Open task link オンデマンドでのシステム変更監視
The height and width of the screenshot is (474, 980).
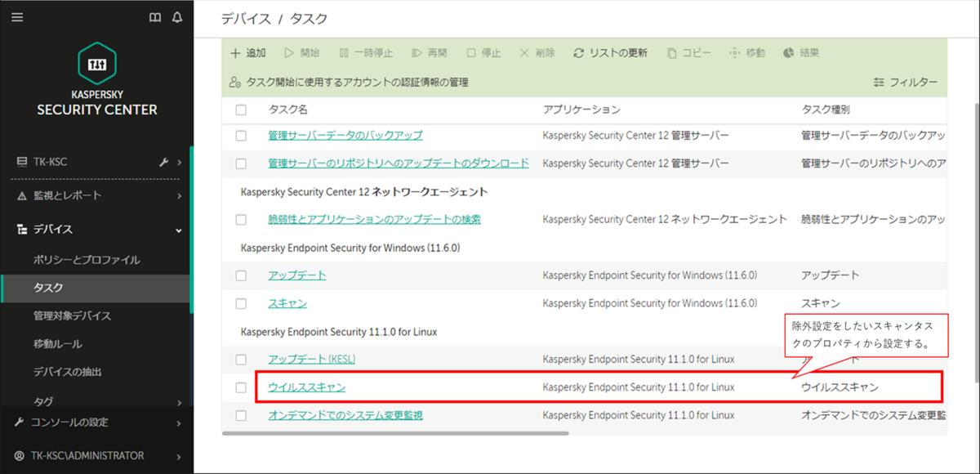pyautogui.click(x=345, y=415)
